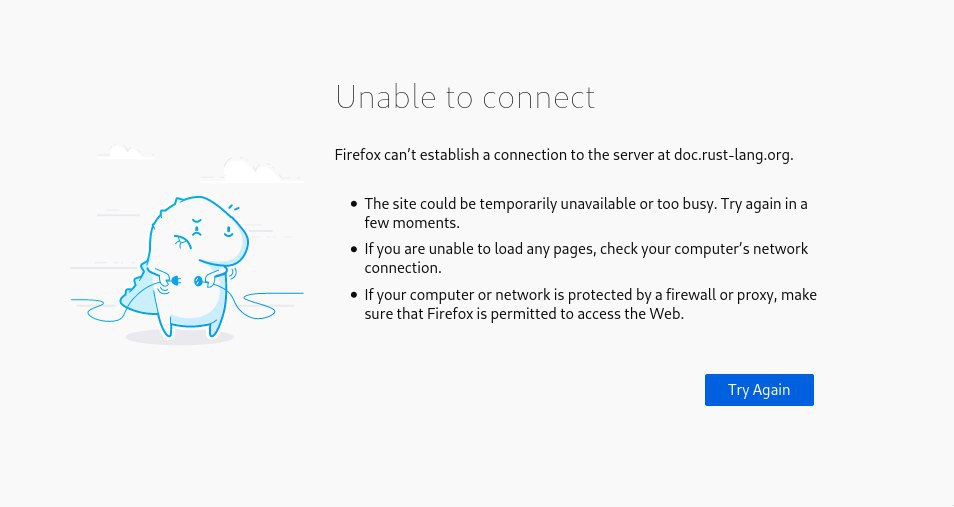Click the larger cloud above the dinosaur

pos(251,170)
